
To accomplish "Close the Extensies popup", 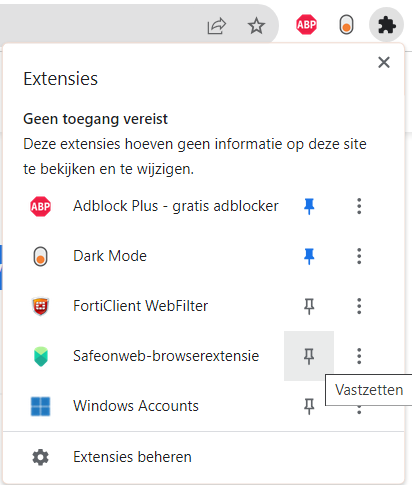I will tap(384, 62).
